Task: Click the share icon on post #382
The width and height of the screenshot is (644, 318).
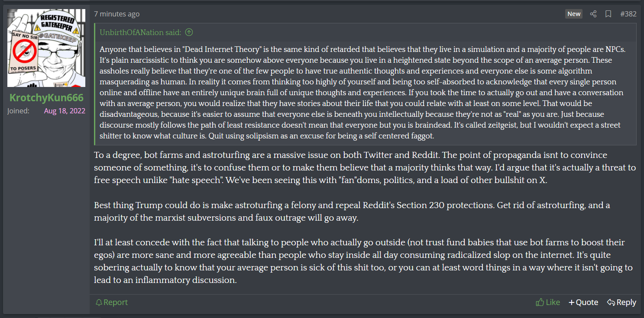Action: coord(593,14)
